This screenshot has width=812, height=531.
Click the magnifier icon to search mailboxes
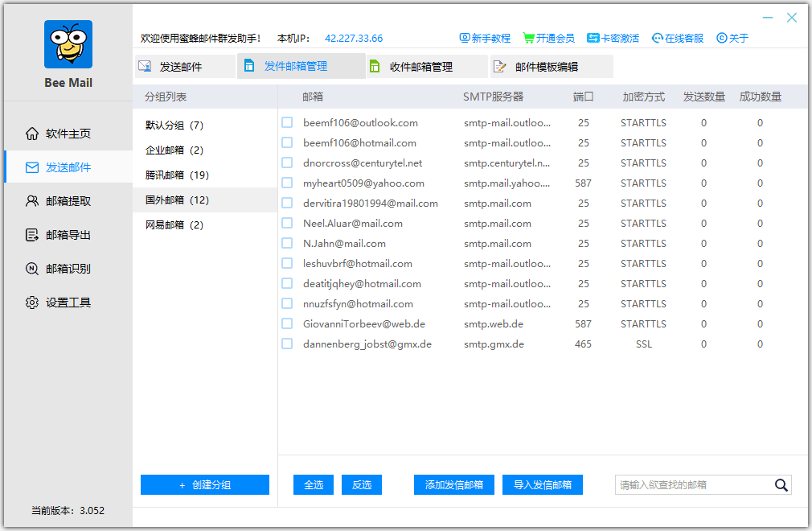tap(781, 484)
